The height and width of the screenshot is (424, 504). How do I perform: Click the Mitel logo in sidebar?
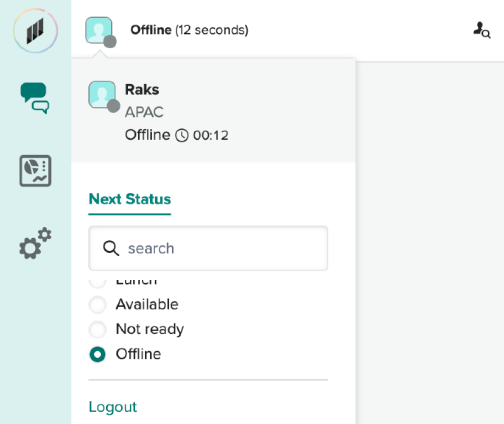[x=36, y=31]
